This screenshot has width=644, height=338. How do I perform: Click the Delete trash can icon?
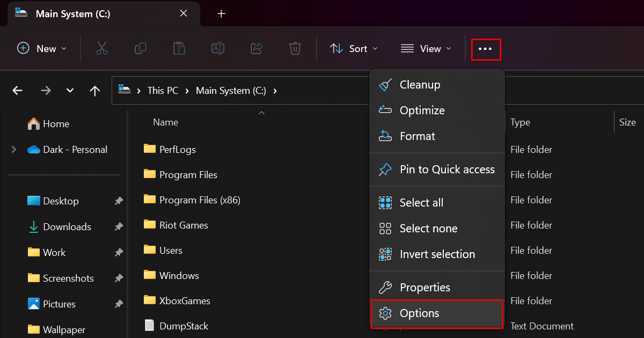pos(295,49)
